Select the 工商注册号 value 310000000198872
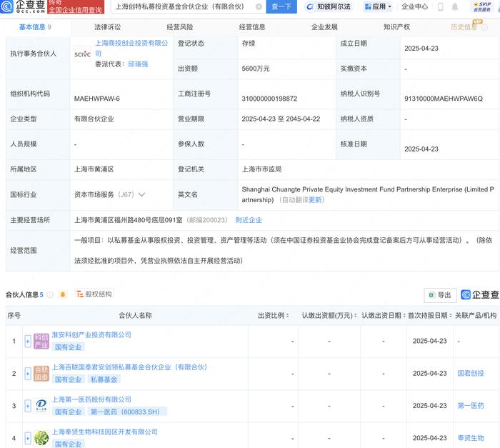 269,99
